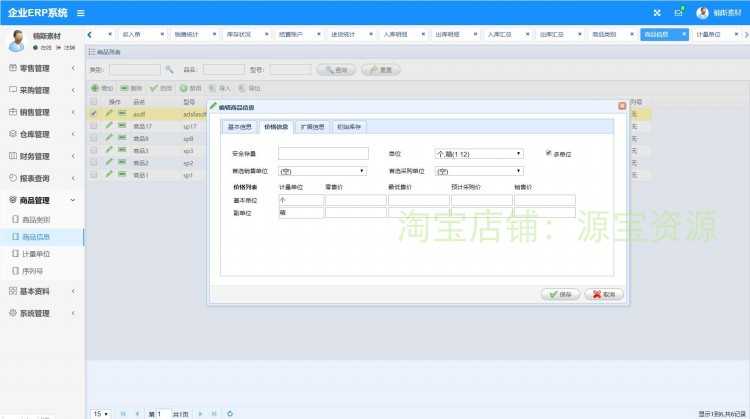Click the export (导出) toolbar button
Image resolution: width=750 pixels, height=419 pixels.
tap(249, 88)
